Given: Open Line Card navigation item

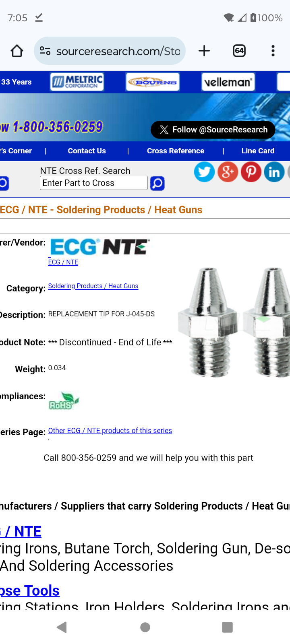Looking at the screenshot, I should pyautogui.click(x=258, y=151).
